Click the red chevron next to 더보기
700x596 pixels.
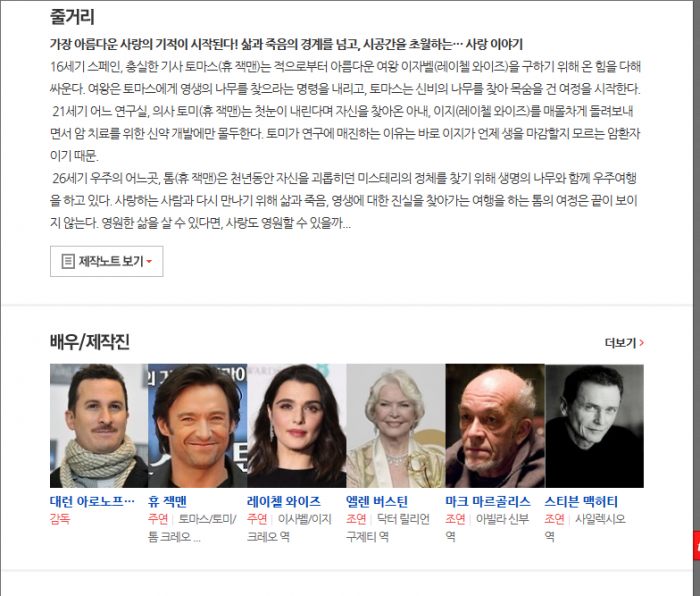(642, 342)
